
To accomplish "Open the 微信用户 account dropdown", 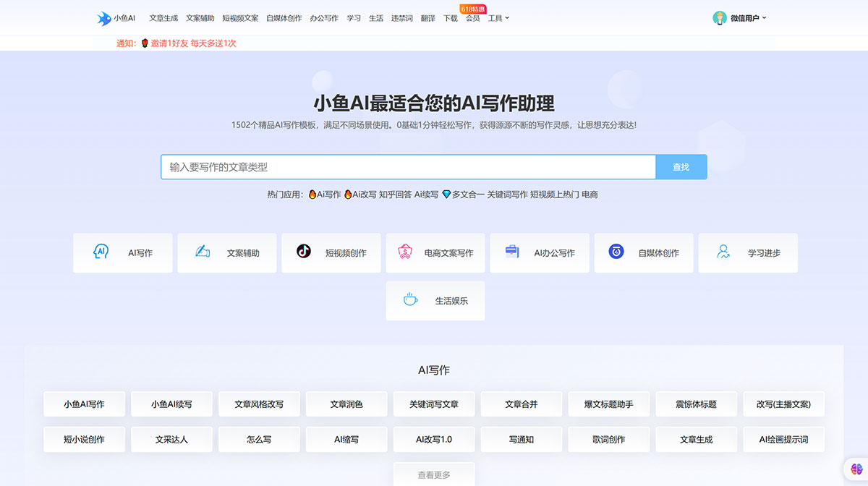I will [739, 18].
